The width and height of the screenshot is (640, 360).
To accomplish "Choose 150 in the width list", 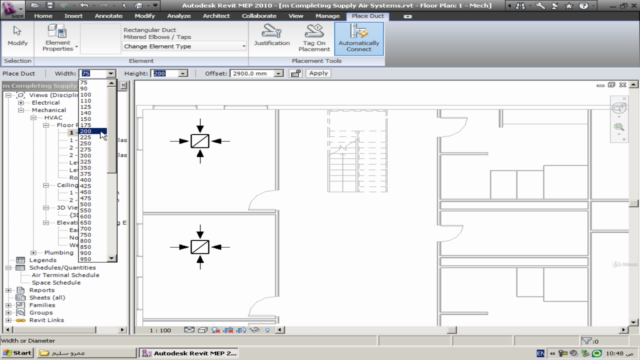I will pyautogui.click(x=93, y=119).
